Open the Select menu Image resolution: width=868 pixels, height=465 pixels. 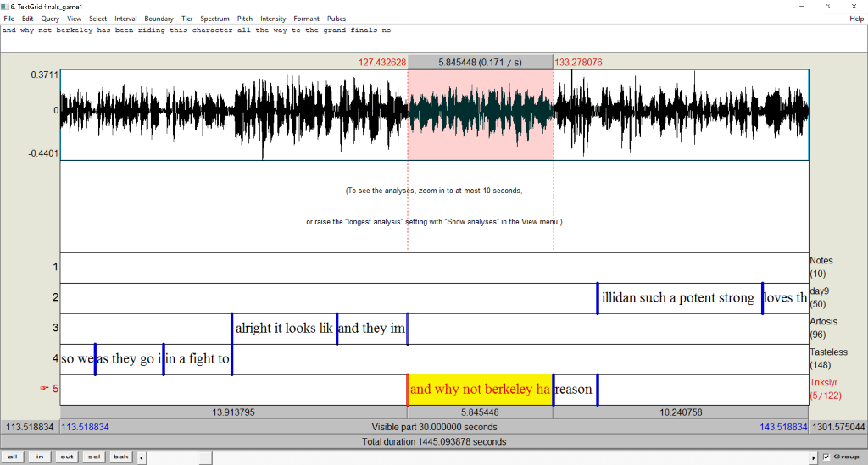[98, 19]
